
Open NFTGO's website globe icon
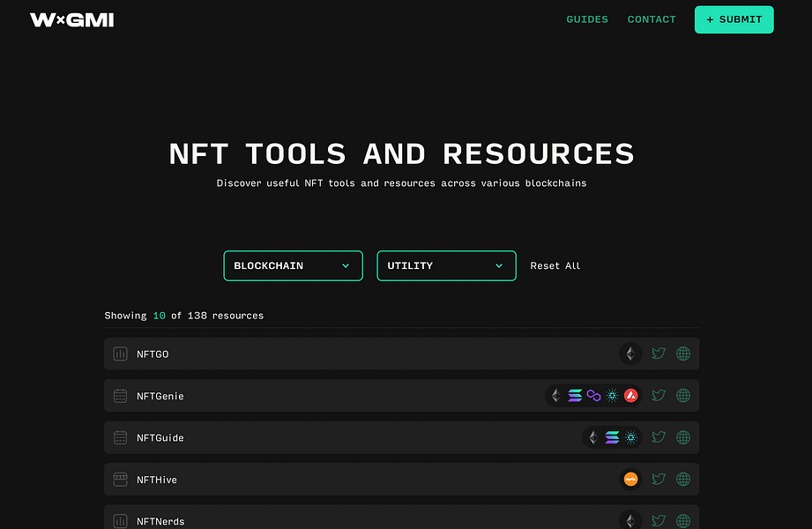coord(683,354)
